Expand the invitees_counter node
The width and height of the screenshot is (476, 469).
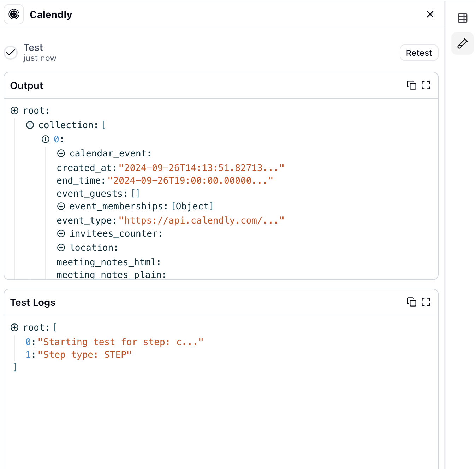pos(61,233)
